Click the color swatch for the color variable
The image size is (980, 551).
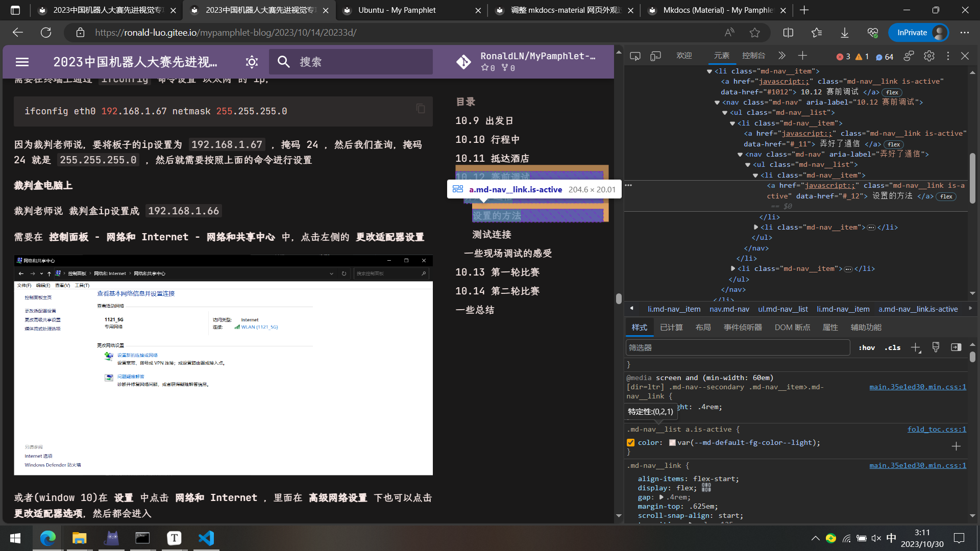click(x=672, y=442)
